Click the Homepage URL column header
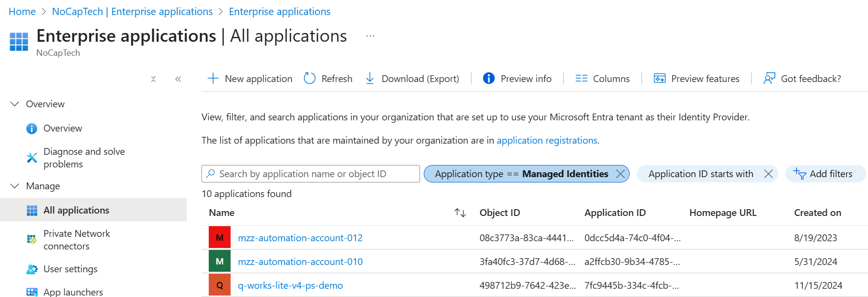Screen dimensions: 868x297 click(x=723, y=213)
